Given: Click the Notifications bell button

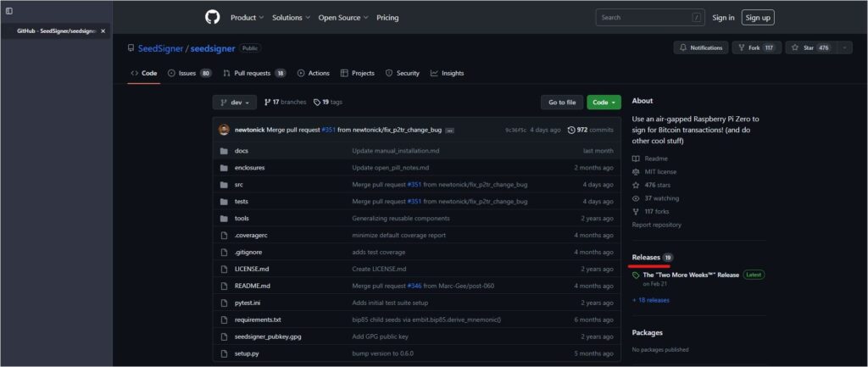Looking at the screenshot, I should [x=701, y=47].
